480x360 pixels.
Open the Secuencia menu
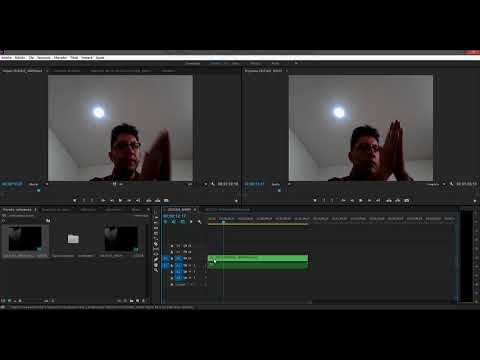click(44, 58)
